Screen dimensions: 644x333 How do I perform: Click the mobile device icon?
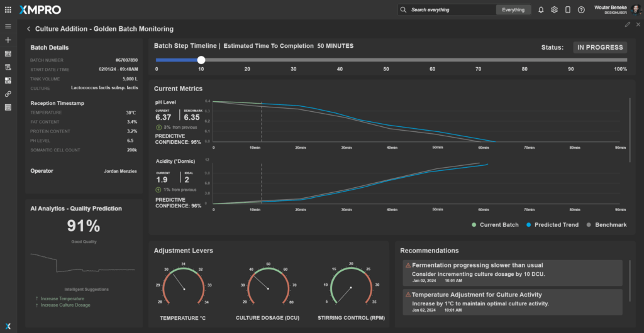point(568,10)
